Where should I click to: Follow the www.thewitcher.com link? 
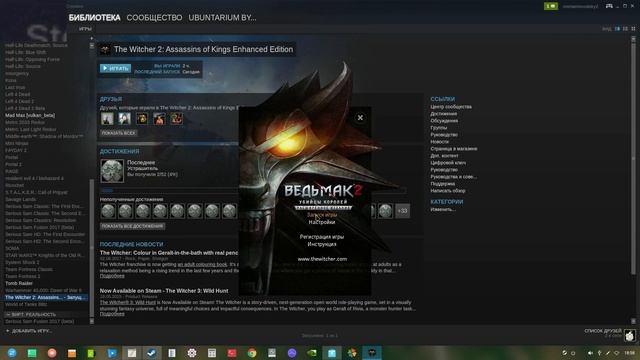click(x=322, y=259)
